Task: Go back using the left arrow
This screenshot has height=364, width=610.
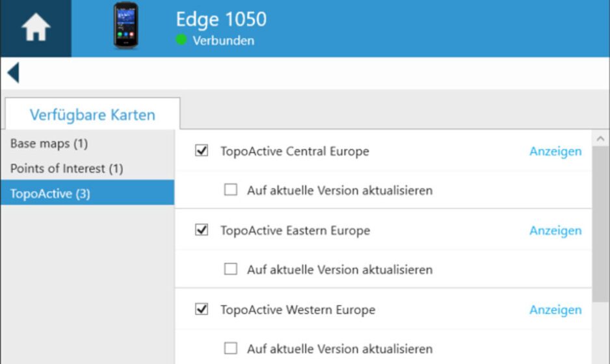Action: point(13,73)
